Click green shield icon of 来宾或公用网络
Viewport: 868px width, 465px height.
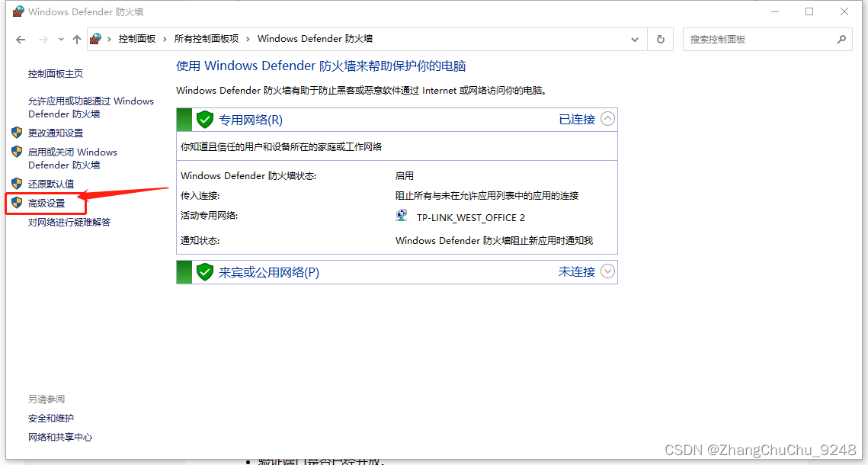tap(205, 272)
